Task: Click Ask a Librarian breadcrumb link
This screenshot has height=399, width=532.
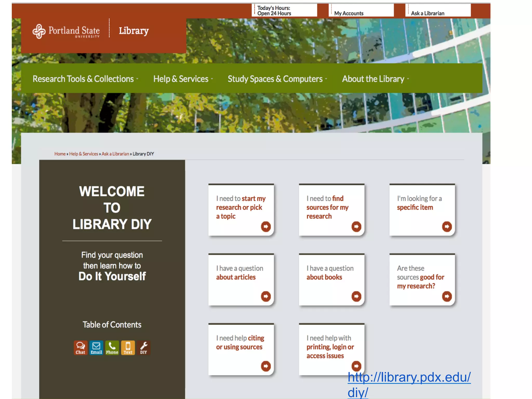Action: pos(115,154)
